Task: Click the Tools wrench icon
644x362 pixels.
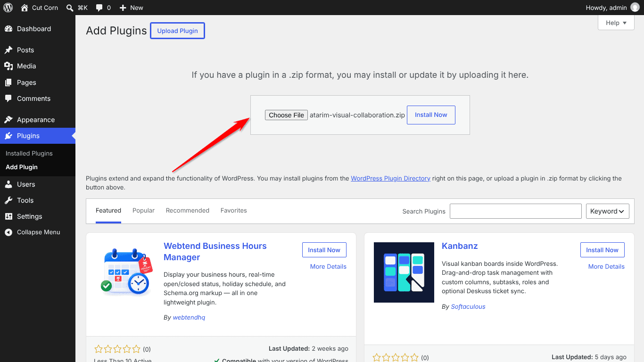Action: pos(8,200)
